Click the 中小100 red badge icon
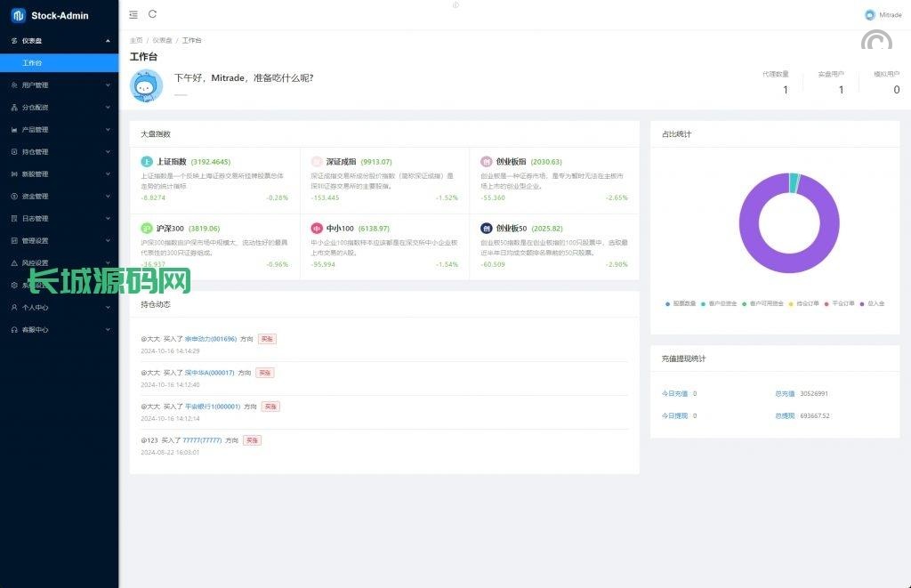 (x=317, y=229)
